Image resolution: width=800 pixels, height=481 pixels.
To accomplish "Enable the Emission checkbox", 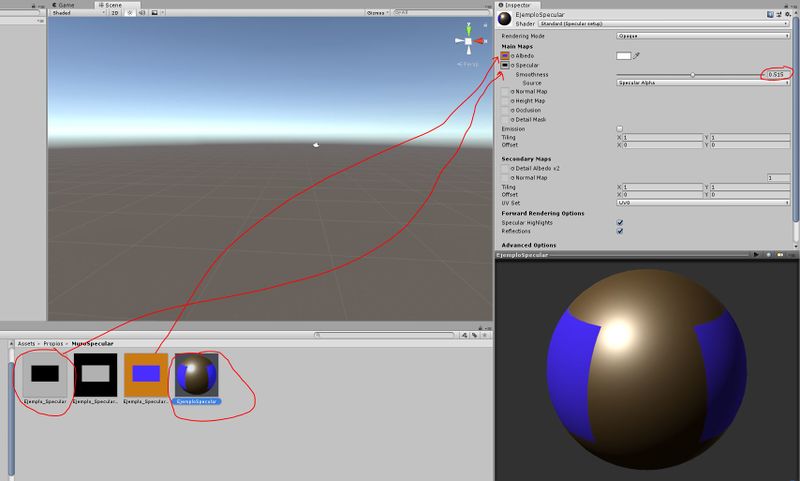I will (619, 129).
